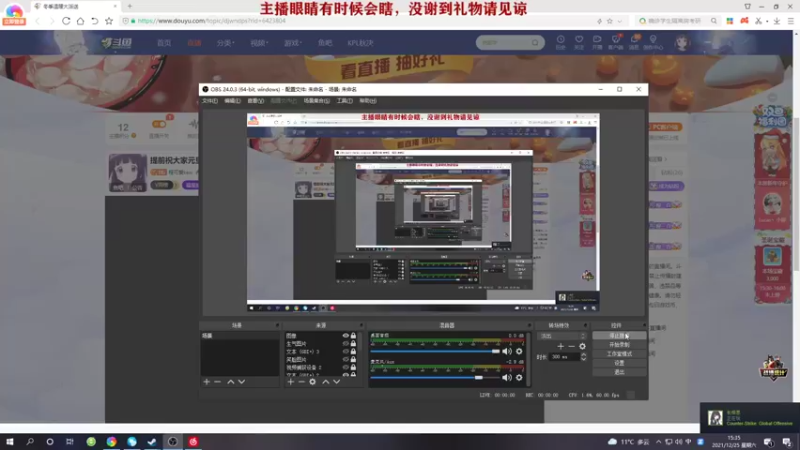Viewport: 800px width, 450px height.
Task: Adjust the 时长 duration stepper arrows
Action: 584,357
